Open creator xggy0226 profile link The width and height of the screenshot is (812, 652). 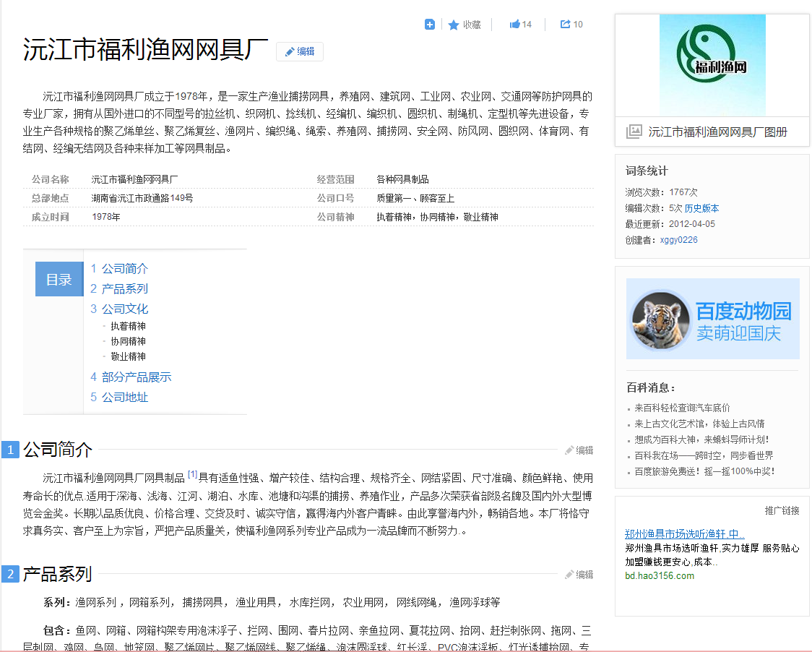[x=678, y=240]
